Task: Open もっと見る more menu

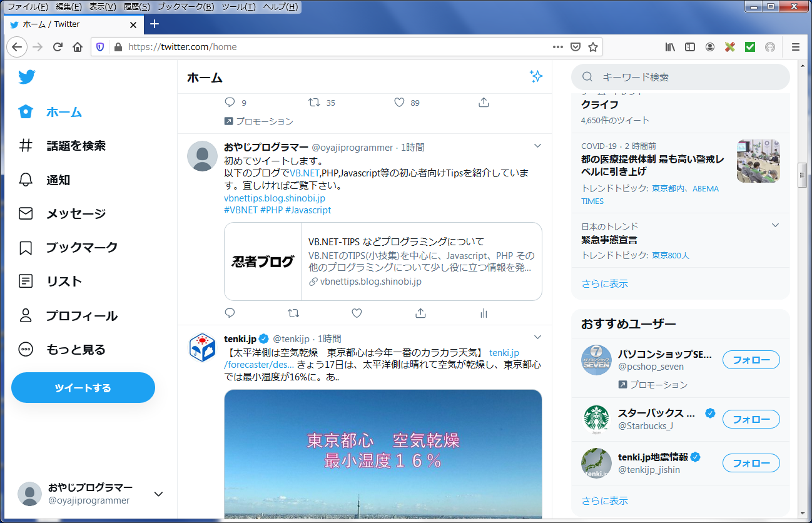Action: 61,349
